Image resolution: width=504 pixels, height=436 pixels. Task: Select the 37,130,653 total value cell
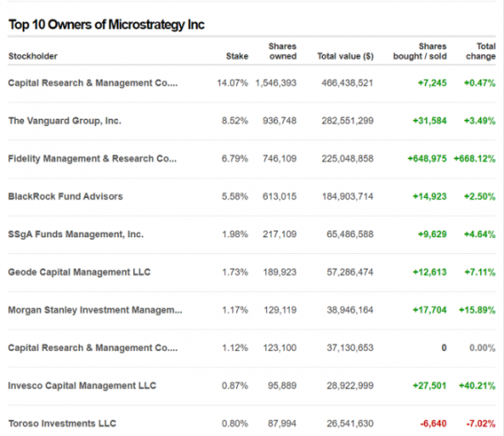pyautogui.click(x=350, y=348)
